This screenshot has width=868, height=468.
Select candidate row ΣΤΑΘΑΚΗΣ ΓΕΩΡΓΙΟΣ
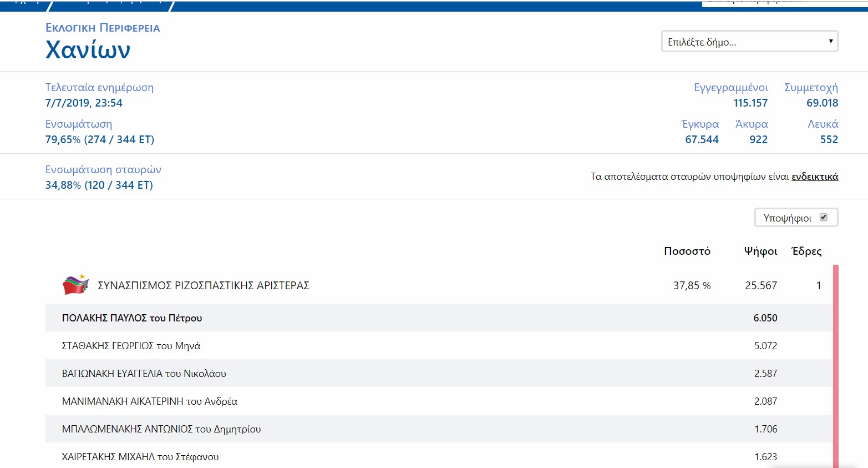coord(131,346)
